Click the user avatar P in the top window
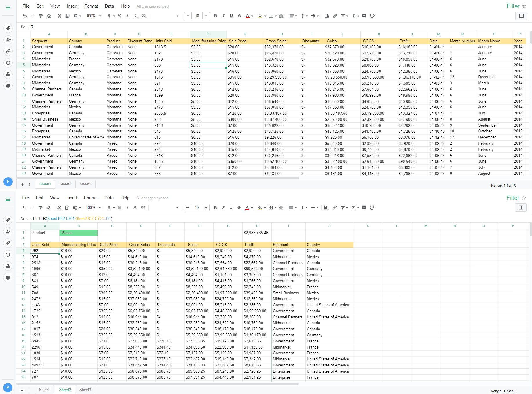Viewport: 532px width, 394px height. pos(8,182)
